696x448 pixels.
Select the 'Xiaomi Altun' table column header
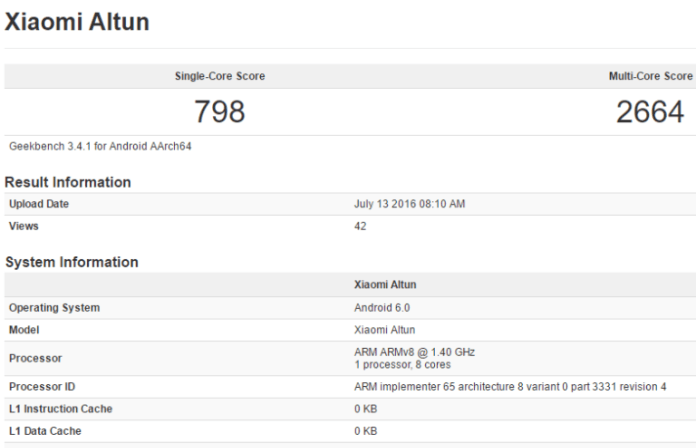385,285
